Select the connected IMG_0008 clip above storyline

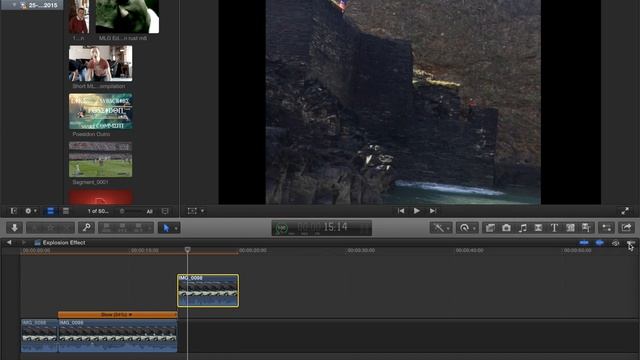pyautogui.click(x=208, y=291)
